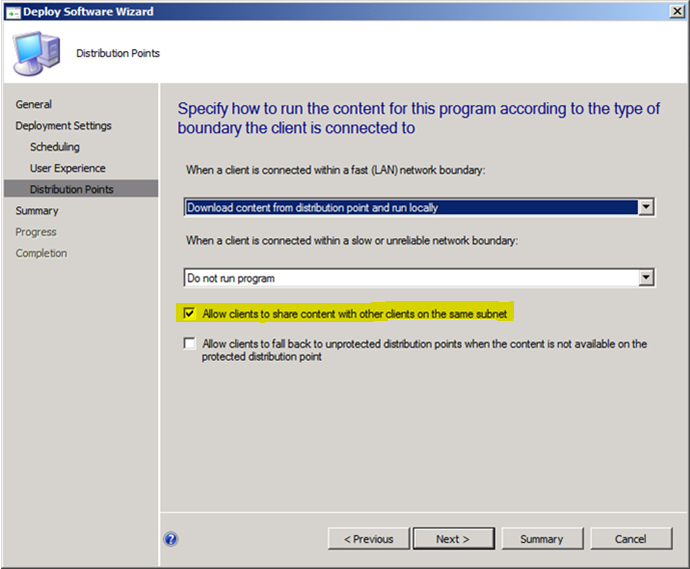Uncheck Allow clients to share content checkbox
690x569 pixels.
tap(190, 314)
